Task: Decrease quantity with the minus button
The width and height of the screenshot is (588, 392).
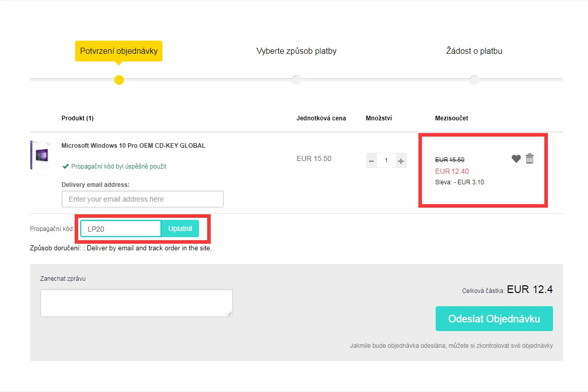Action: pos(372,161)
